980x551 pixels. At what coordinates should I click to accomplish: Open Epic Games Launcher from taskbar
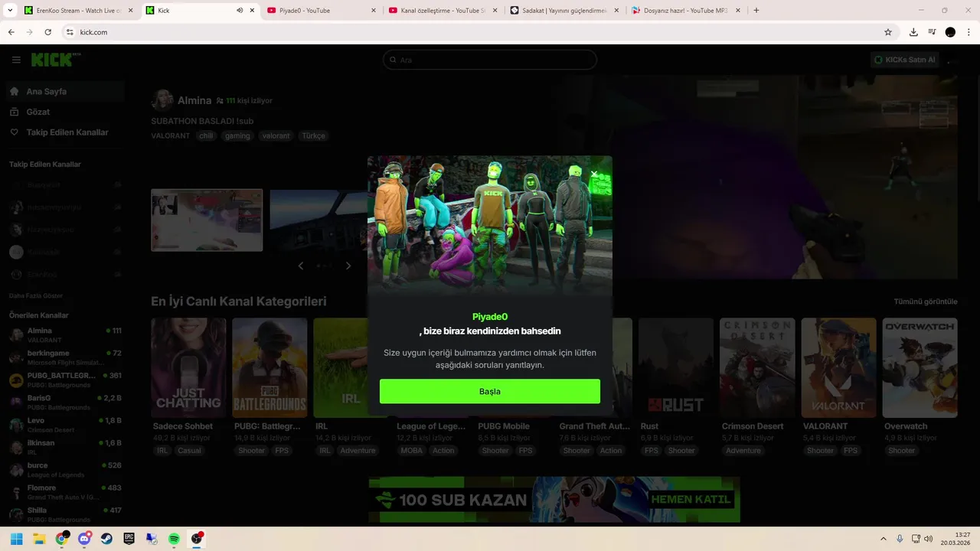[x=129, y=539]
